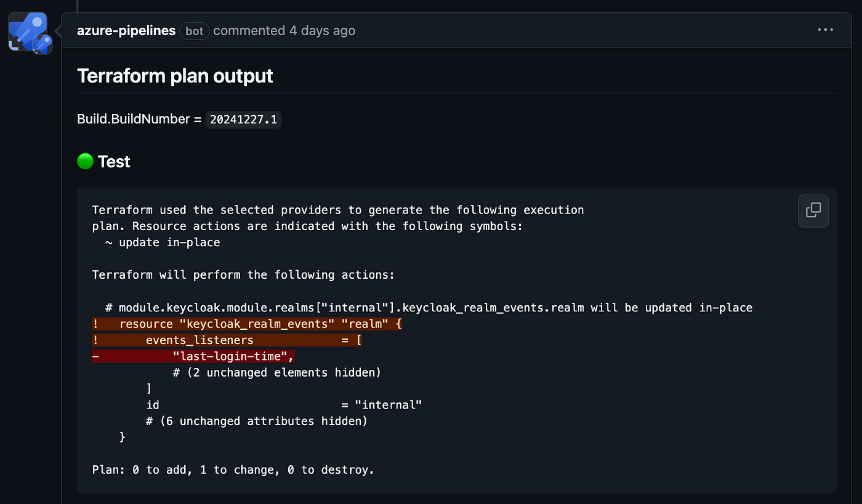Click the 'Test' stage heading

[114, 161]
